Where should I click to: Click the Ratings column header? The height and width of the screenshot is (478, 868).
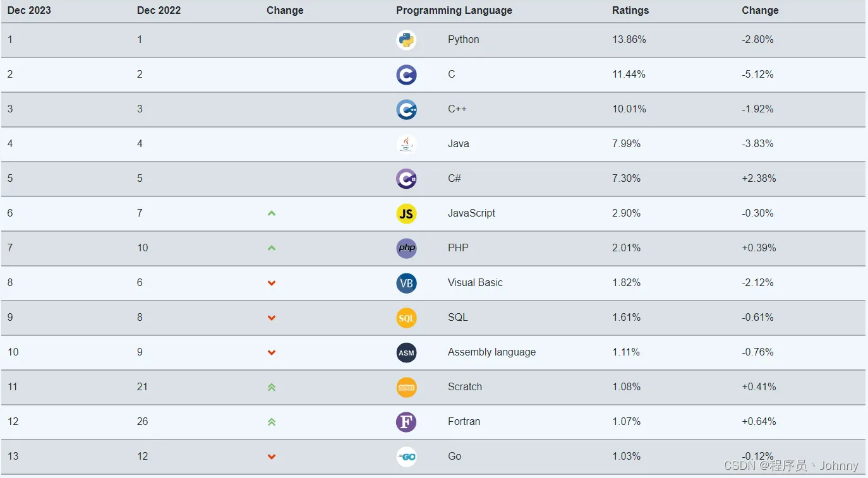[x=630, y=10]
